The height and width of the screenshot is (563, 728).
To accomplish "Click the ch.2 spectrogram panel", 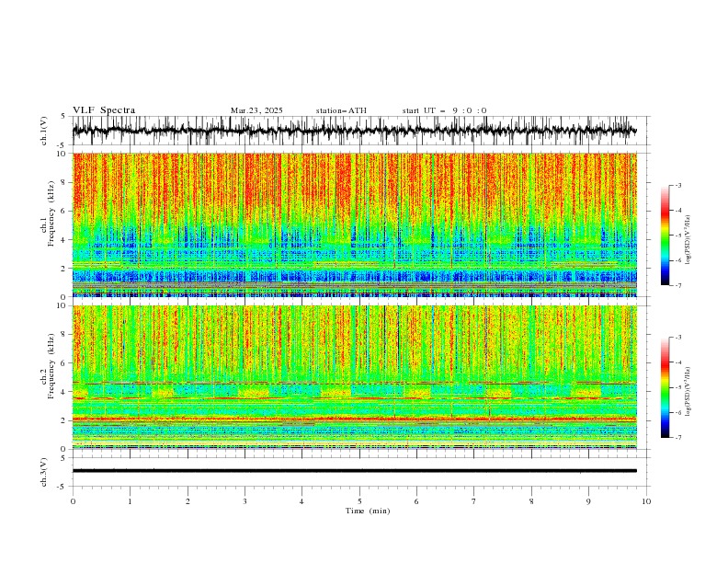I will coord(355,377).
